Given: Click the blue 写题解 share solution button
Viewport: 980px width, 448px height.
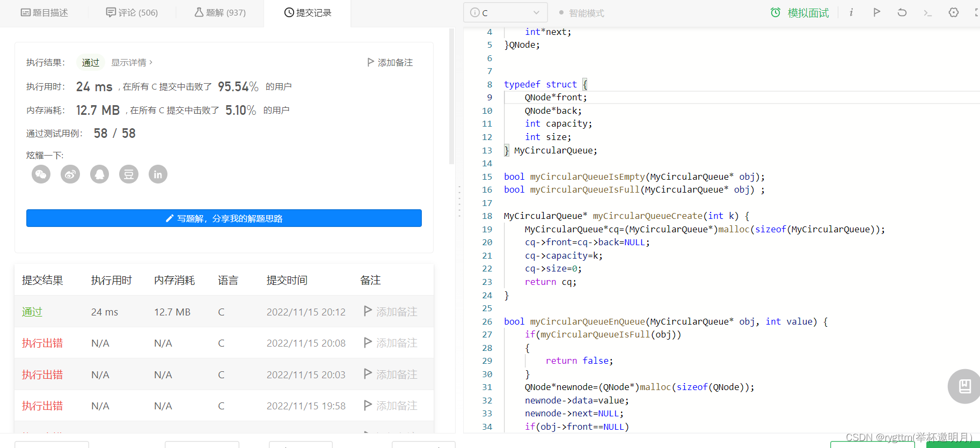Looking at the screenshot, I should 224,218.
